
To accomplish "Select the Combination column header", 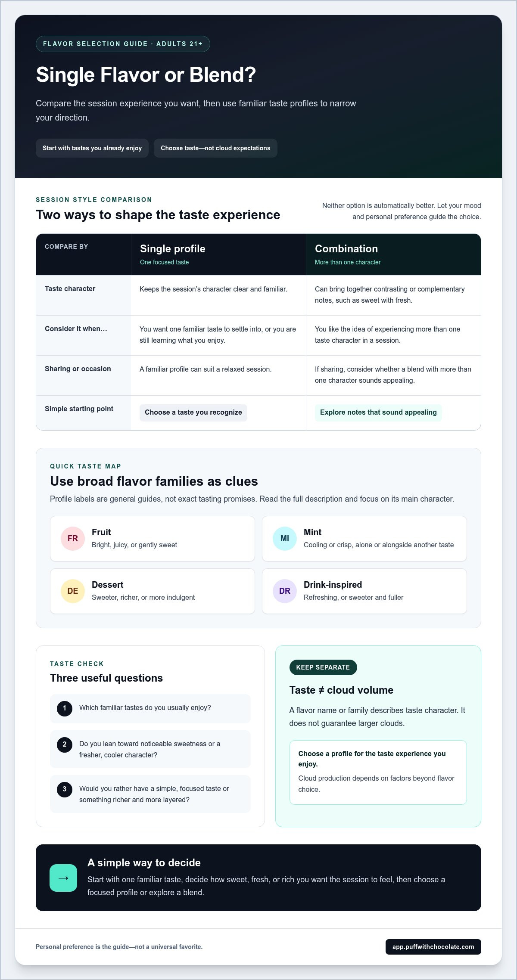I will coord(393,254).
